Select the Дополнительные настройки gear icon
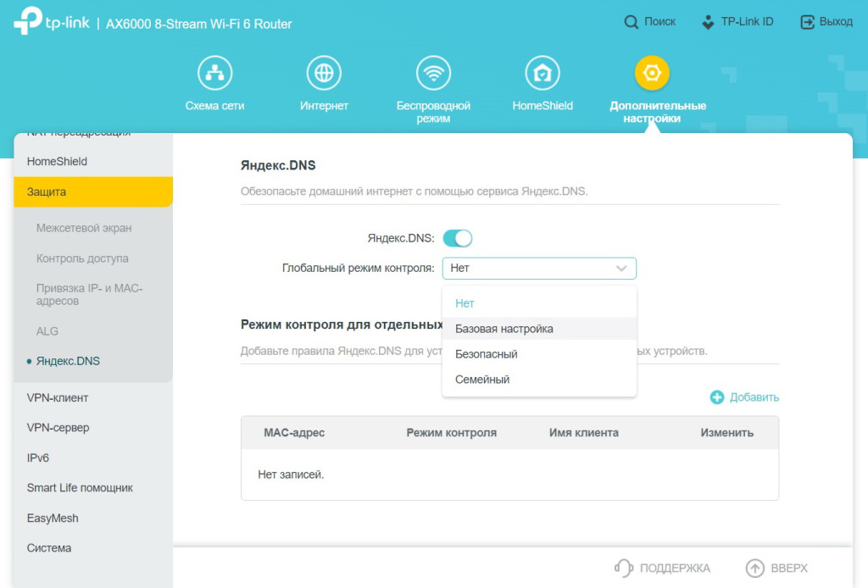This screenshot has width=868, height=588. 652,73
